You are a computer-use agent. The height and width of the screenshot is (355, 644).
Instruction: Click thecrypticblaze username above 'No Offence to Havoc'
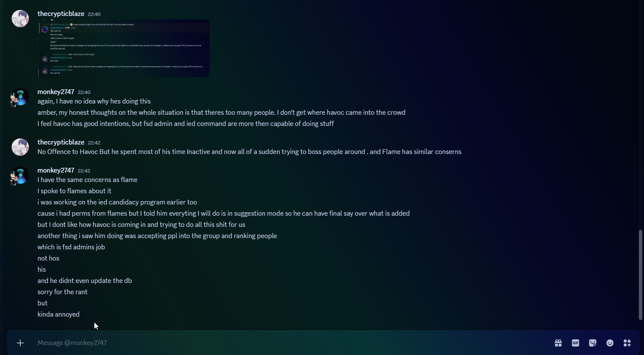61,142
